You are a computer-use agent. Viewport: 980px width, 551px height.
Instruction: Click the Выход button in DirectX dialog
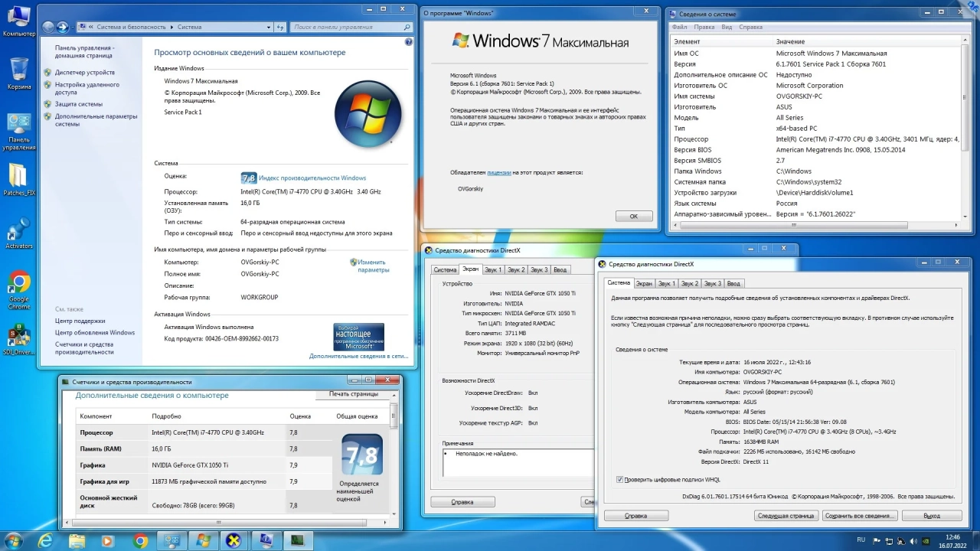932,516
